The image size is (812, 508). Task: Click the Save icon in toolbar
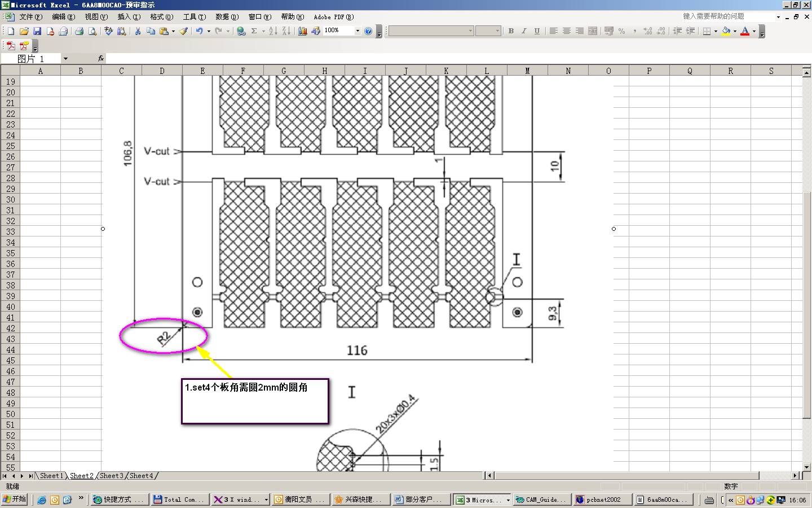coord(37,31)
